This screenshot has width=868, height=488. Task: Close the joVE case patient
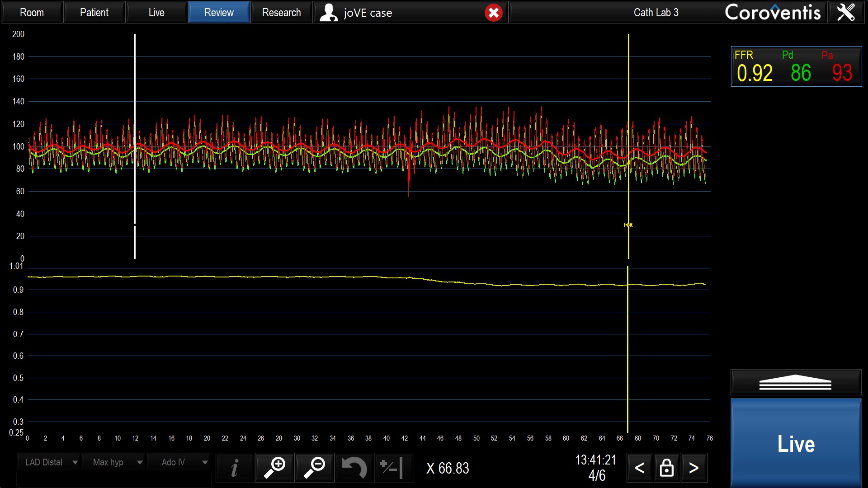point(493,13)
